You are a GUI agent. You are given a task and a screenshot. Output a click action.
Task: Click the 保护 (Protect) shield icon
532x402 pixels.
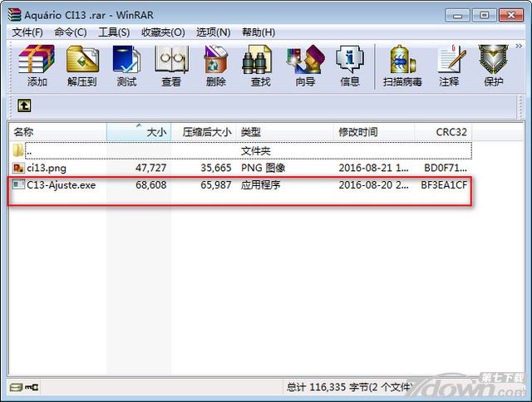(x=493, y=66)
